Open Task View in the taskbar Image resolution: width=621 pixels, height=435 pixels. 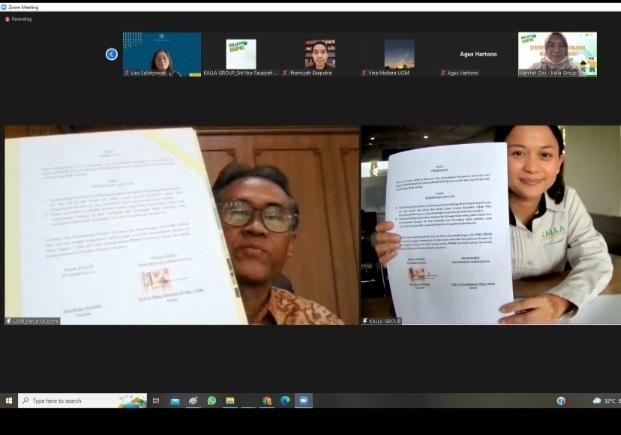(x=156, y=401)
